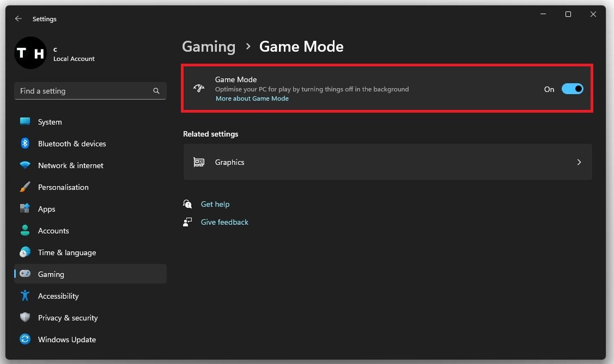The height and width of the screenshot is (364, 614).
Task: Click the Accounts person icon
Action: (x=25, y=231)
